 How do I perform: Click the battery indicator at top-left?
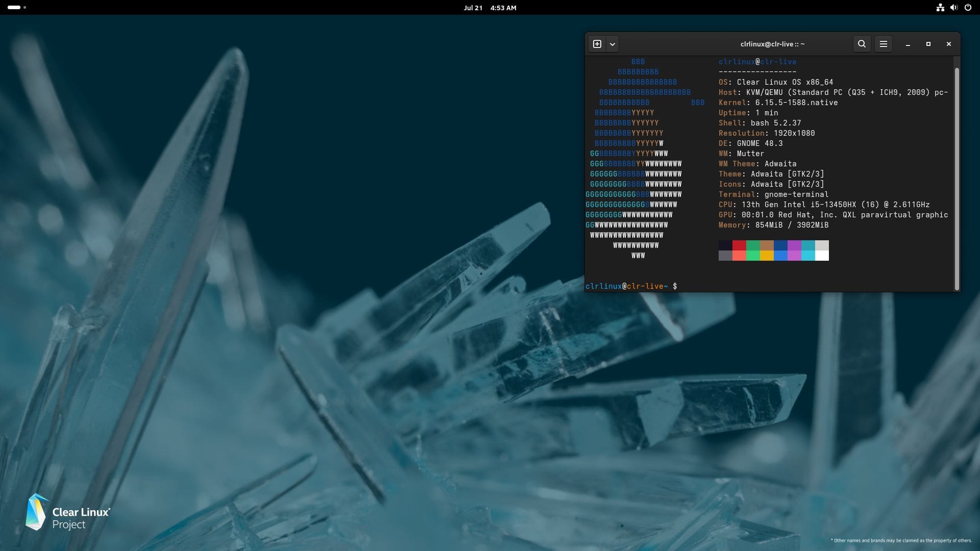click(x=14, y=8)
